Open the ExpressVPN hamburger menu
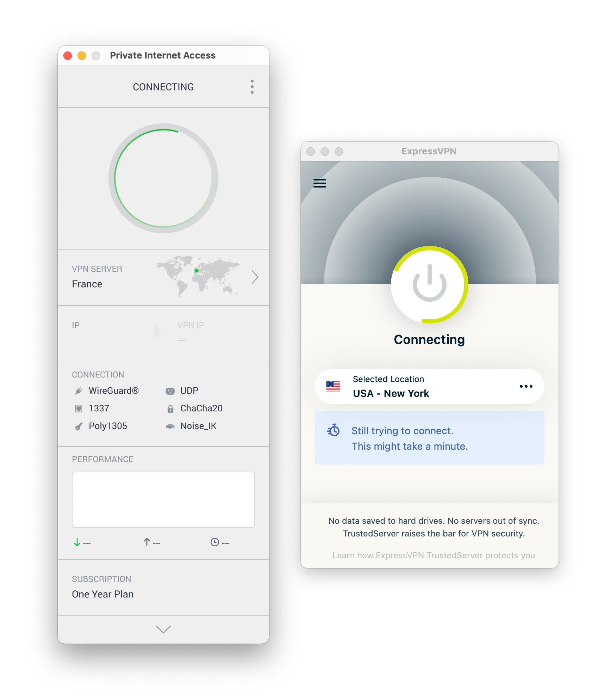 pyautogui.click(x=320, y=183)
